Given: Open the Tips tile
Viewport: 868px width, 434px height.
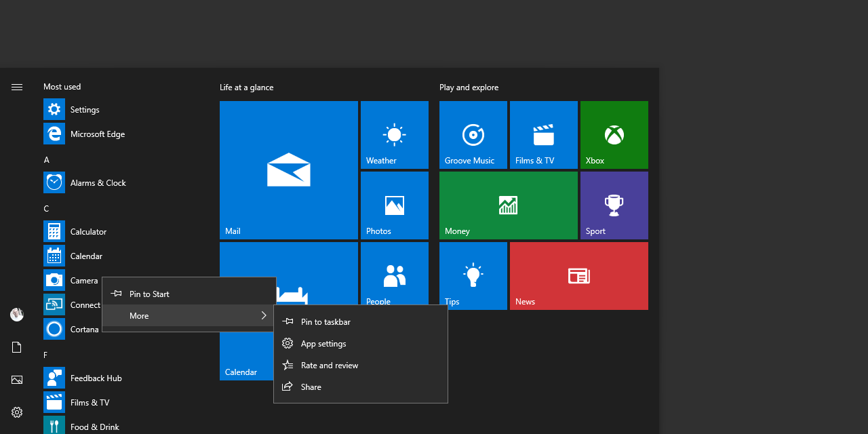Looking at the screenshot, I should tap(473, 276).
